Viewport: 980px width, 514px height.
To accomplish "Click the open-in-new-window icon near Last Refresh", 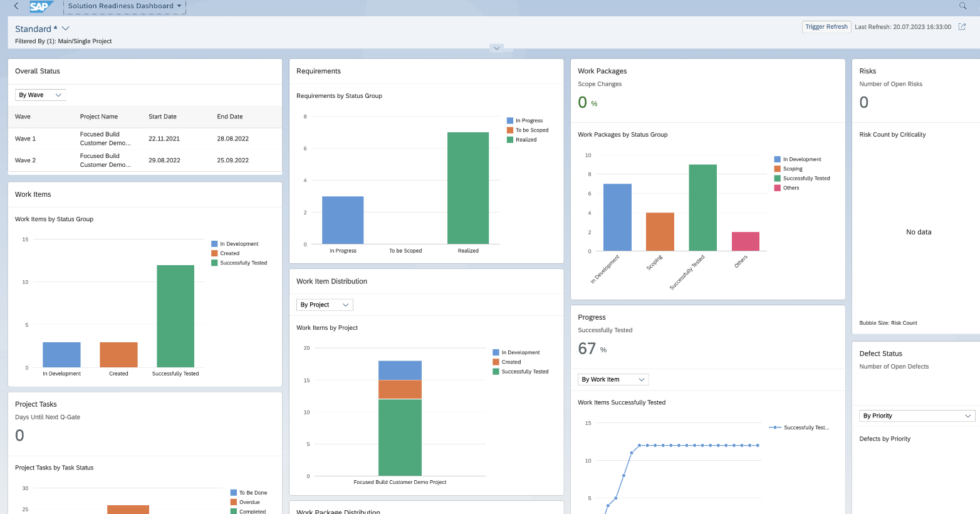I will coord(962,26).
